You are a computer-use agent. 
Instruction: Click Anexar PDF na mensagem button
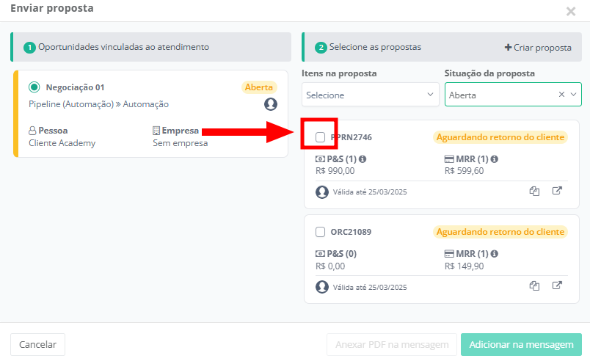(x=392, y=344)
